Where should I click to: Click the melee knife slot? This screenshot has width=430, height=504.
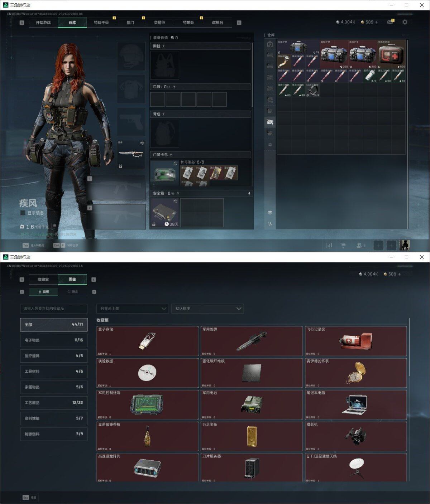coord(131,154)
